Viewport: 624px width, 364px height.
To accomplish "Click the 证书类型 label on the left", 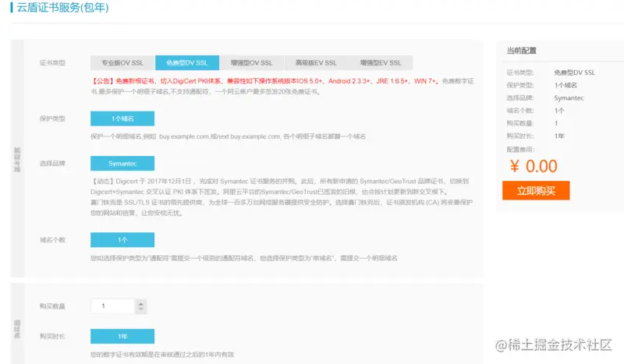I will coord(52,63).
